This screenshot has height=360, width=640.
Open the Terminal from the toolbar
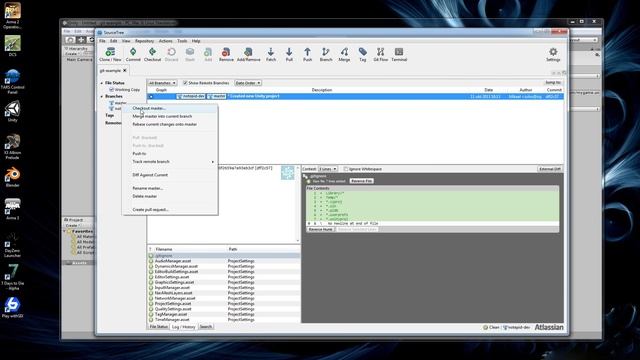coord(399,54)
